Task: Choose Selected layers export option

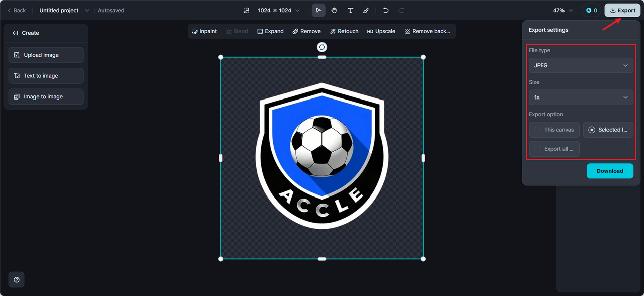Action: tap(608, 130)
